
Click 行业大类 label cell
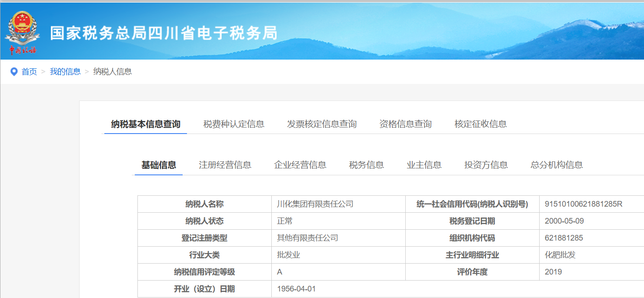point(204,255)
